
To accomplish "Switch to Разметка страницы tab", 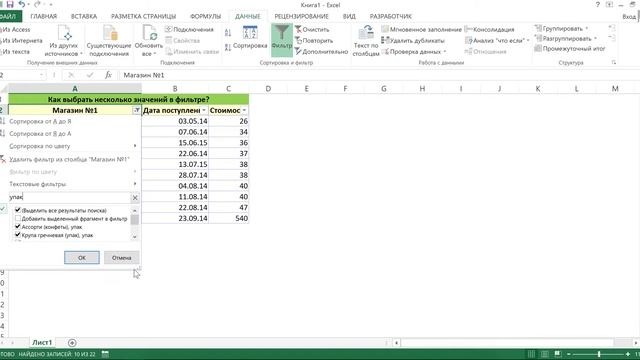I will click(x=143, y=16).
